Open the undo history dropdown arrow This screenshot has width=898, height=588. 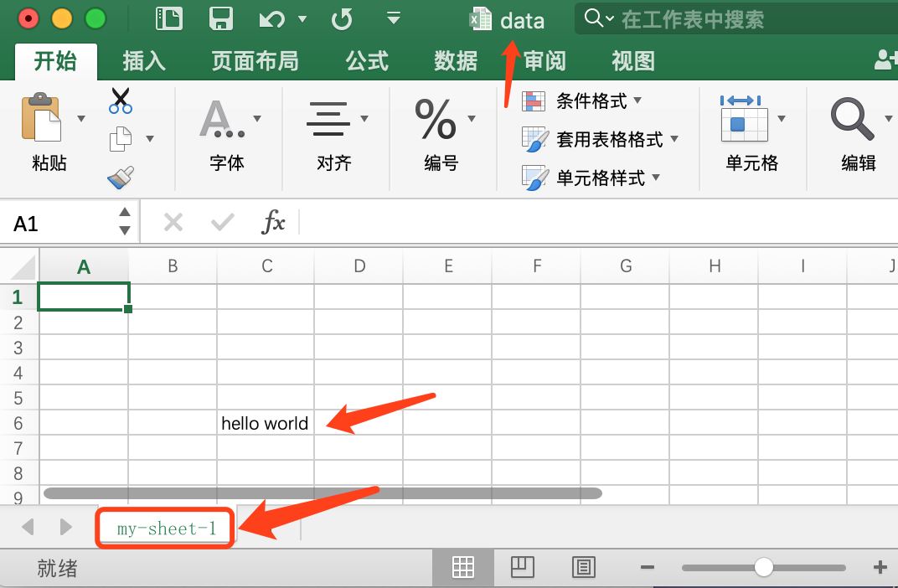pyautogui.click(x=302, y=19)
